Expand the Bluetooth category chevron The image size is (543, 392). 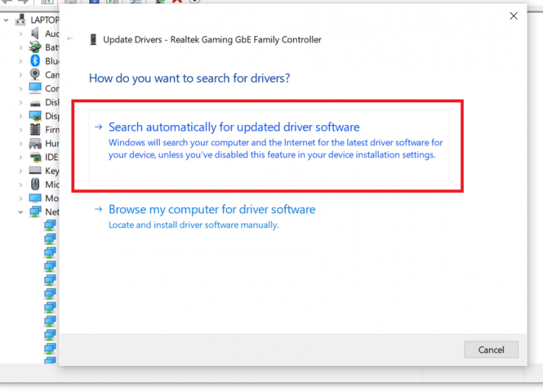click(x=21, y=61)
